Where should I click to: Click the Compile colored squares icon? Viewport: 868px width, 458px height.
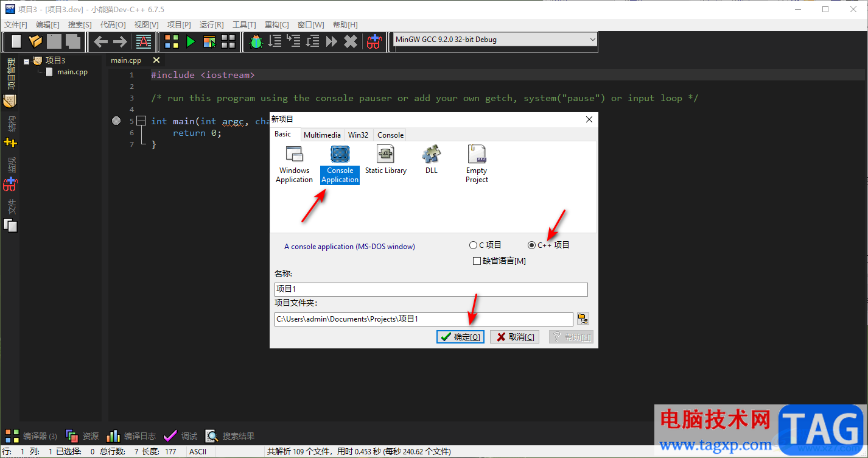[172, 41]
